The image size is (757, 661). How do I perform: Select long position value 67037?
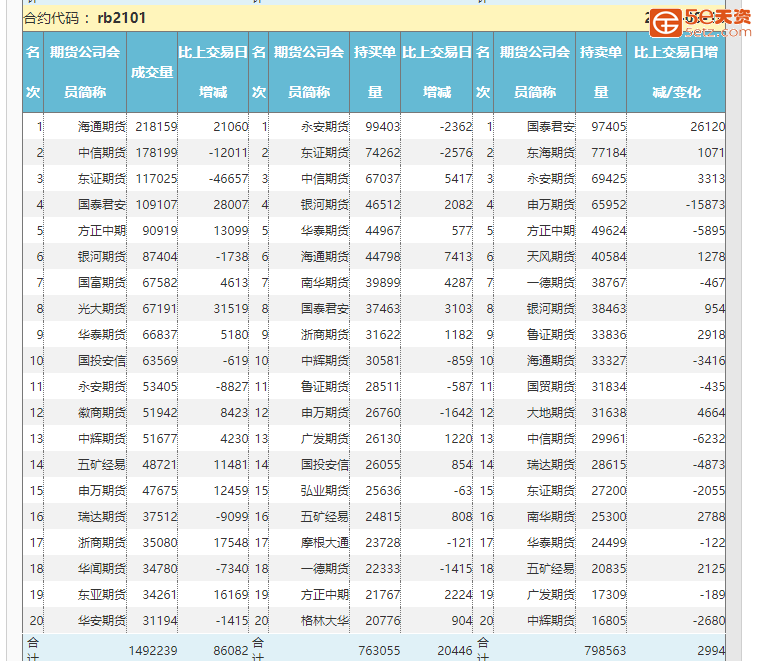[383, 179]
